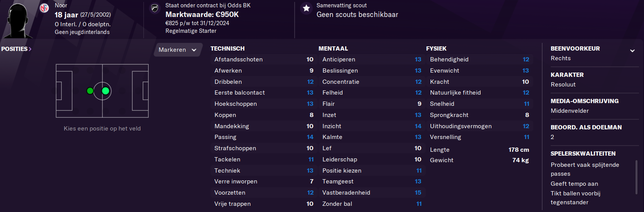
Task: Open the Odds BK contract link
Action: click(208, 5)
